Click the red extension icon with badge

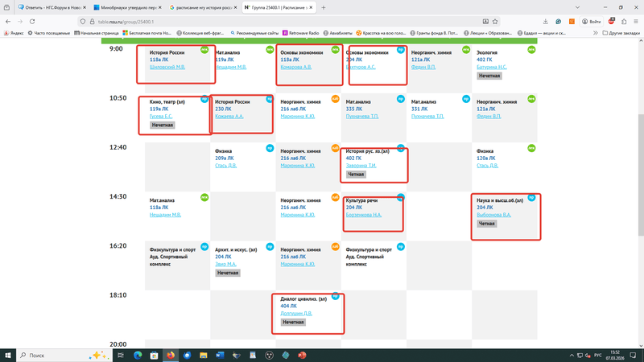point(612,22)
